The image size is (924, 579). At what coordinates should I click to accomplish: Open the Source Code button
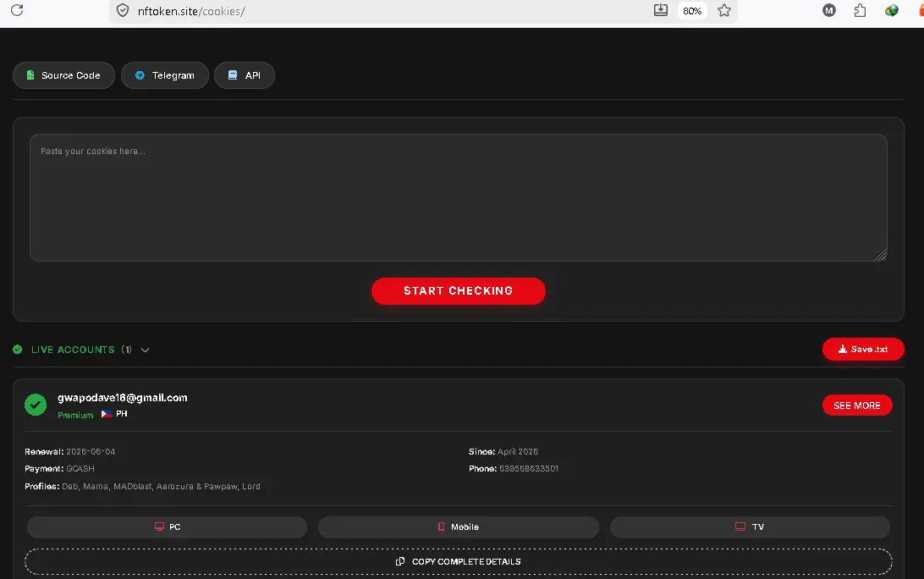pos(63,75)
